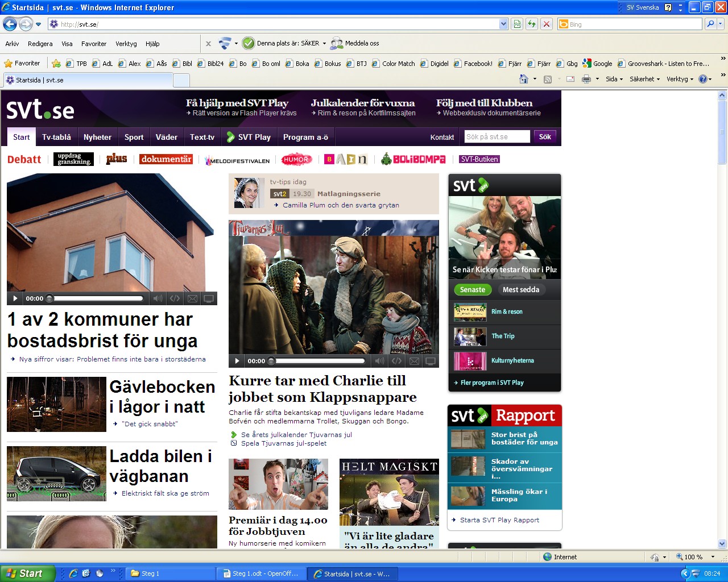Play the bostadsbrist video
The width and height of the screenshot is (728, 582).
click(x=15, y=298)
